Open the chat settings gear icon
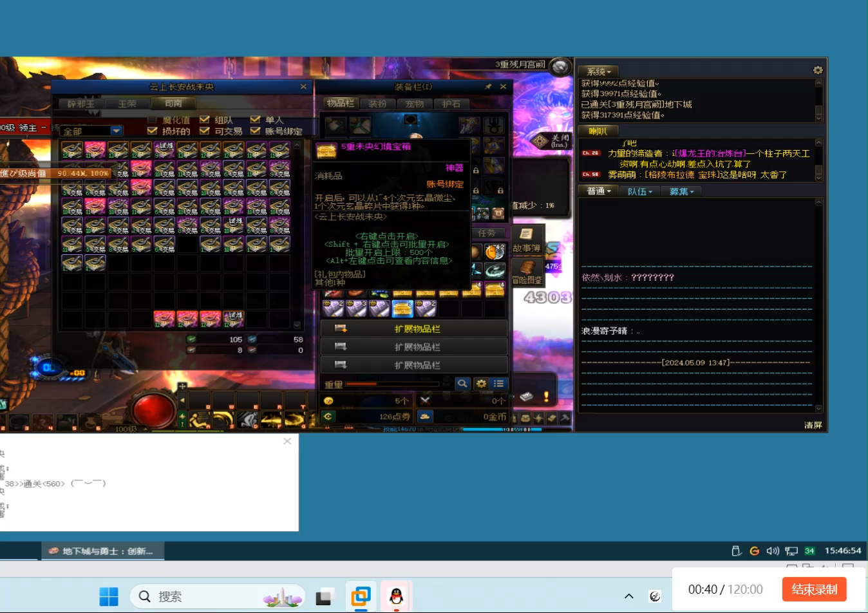The image size is (868, 613). [818, 70]
